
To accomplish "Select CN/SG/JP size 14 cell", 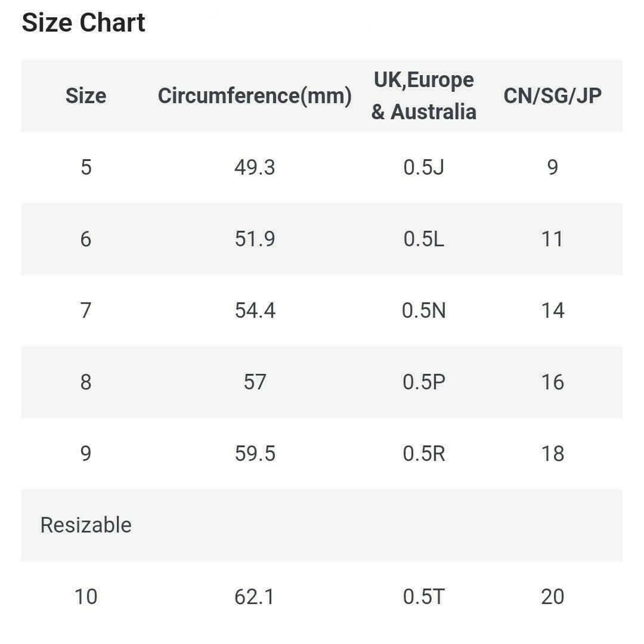I will (552, 311).
